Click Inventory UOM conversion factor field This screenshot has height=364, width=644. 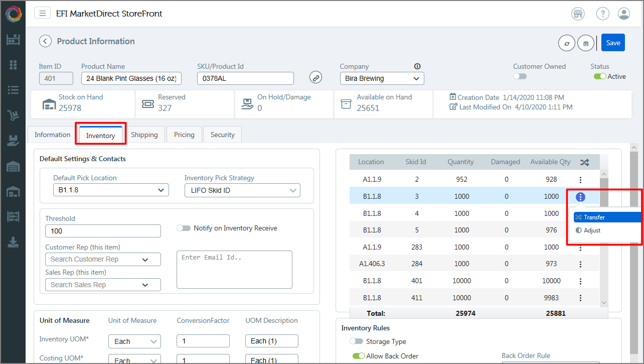coord(203,341)
